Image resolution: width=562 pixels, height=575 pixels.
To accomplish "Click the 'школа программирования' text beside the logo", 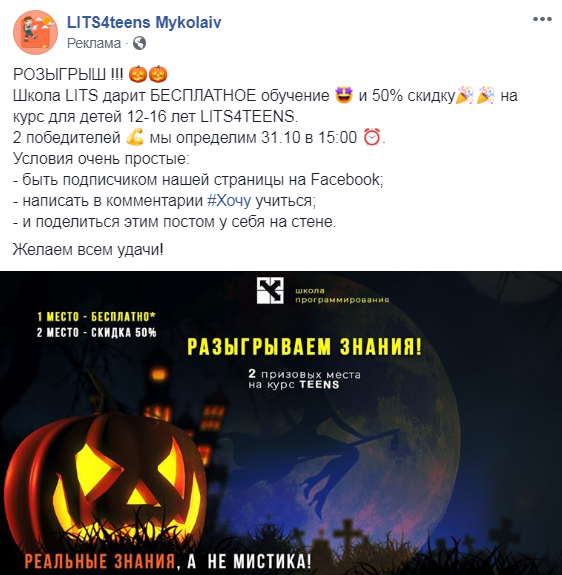I will tap(342, 295).
